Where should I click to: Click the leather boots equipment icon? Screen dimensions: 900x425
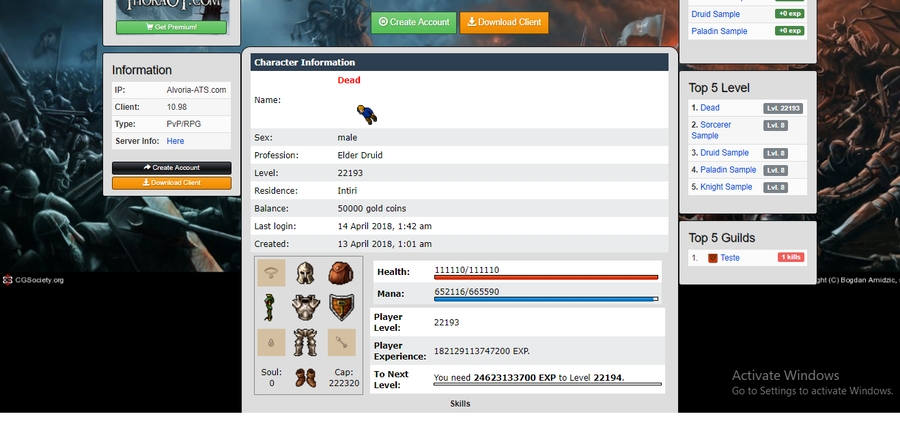coord(306,378)
